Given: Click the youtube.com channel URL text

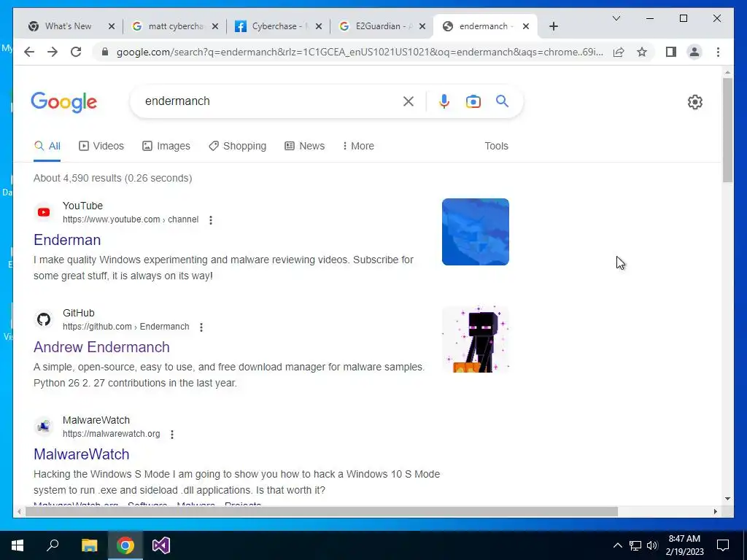Looking at the screenshot, I should click(x=131, y=219).
